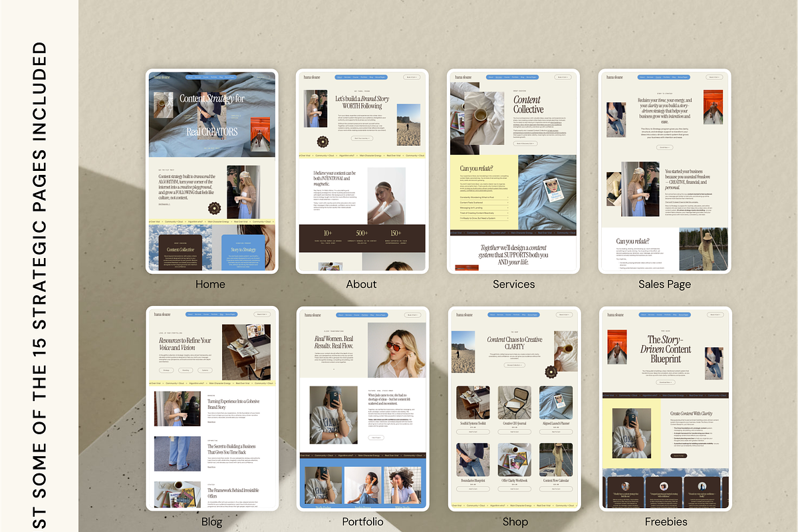Open 'Boundaries Blueprint' product image
The image size is (798, 532).
tap(473, 460)
